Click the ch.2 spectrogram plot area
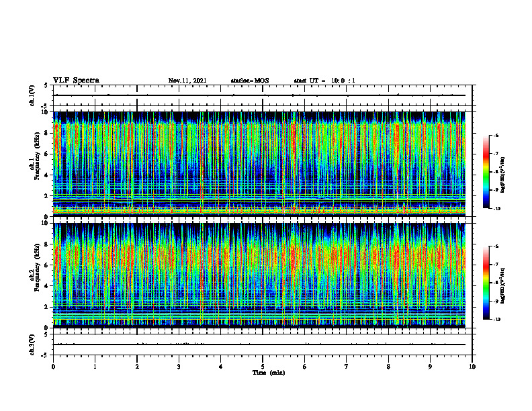This screenshot has height=411, width=532. tap(259, 275)
